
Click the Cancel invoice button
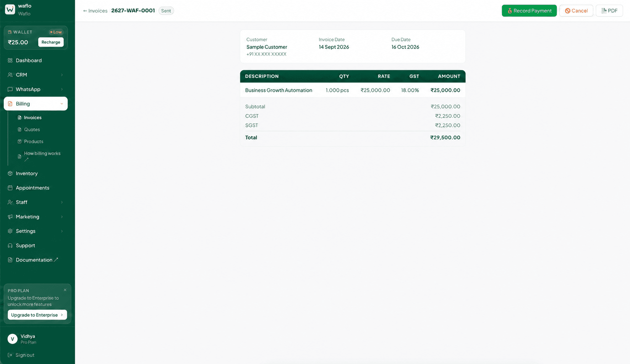pos(576,11)
